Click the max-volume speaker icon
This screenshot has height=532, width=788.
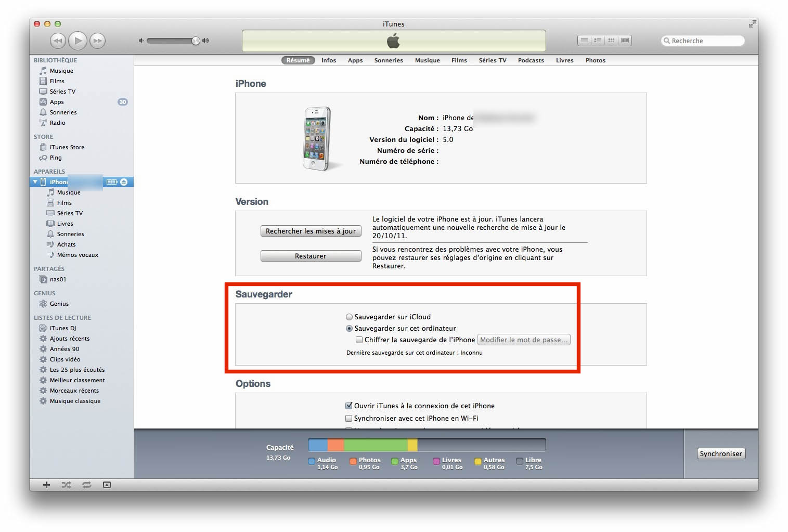tap(205, 41)
